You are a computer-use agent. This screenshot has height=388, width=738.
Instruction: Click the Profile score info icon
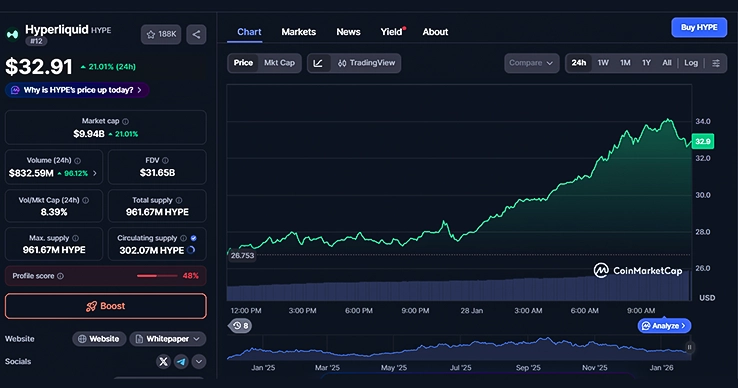click(x=61, y=276)
